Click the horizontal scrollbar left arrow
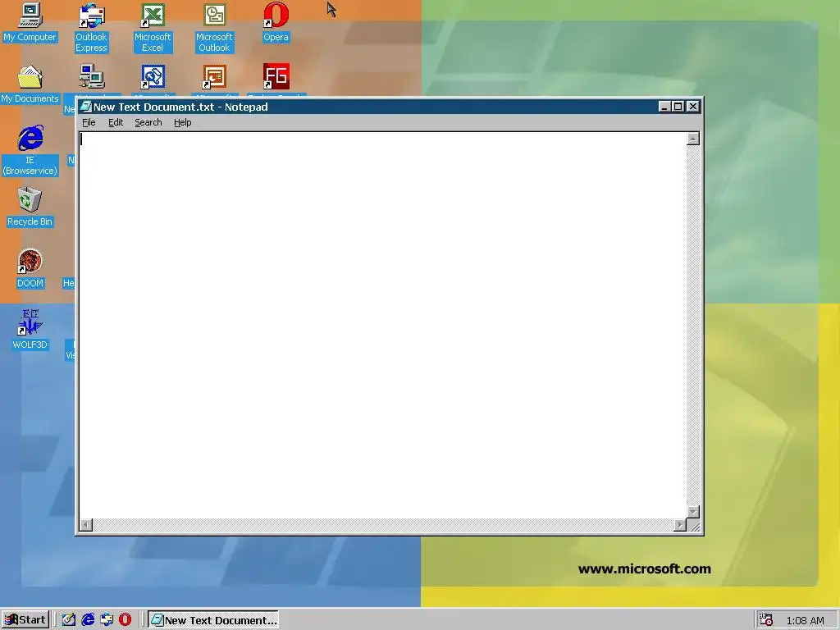 point(85,525)
